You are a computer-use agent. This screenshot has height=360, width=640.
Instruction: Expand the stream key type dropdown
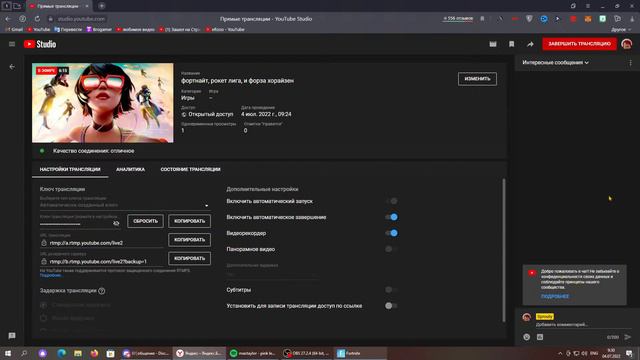pos(207,205)
